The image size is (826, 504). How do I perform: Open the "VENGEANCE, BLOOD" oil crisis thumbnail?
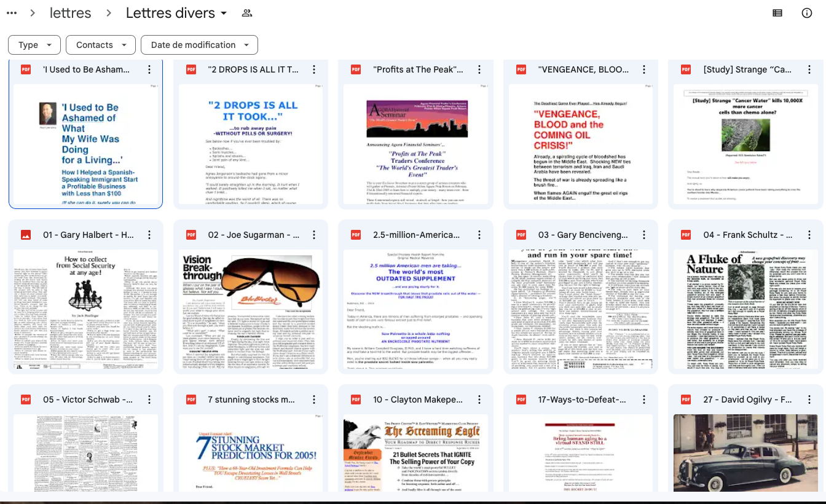(581, 144)
